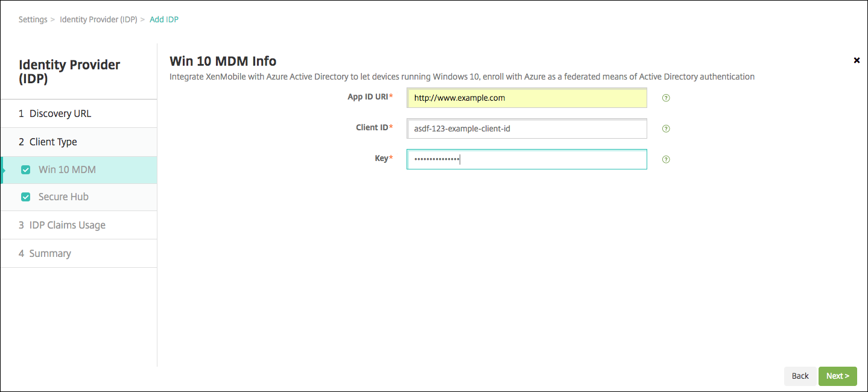The image size is (868, 392).
Task: Select the Secure Hub sub-item
Action: [63, 197]
